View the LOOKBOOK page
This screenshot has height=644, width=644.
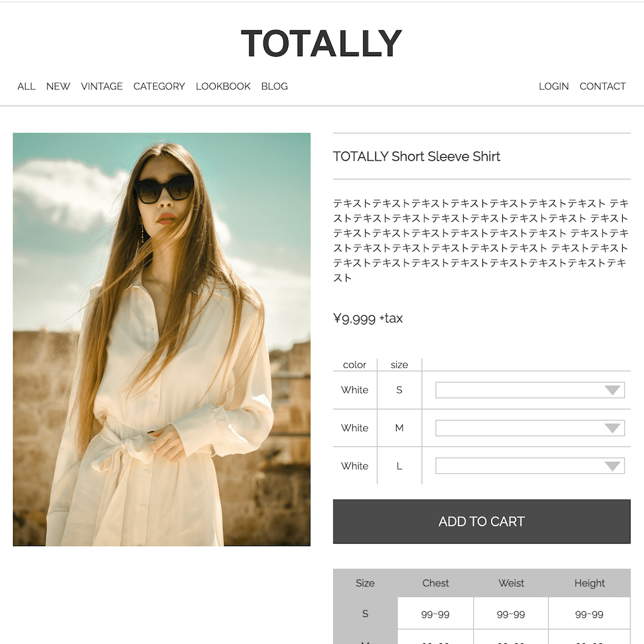point(223,86)
